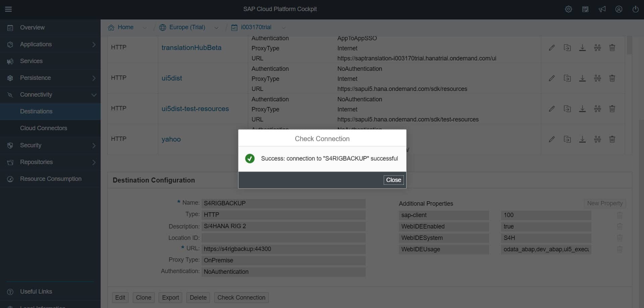The width and height of the screenshot is (644, 308).
Task: Open the ui5dist-test-resources destination link
Action: (195, 109)
